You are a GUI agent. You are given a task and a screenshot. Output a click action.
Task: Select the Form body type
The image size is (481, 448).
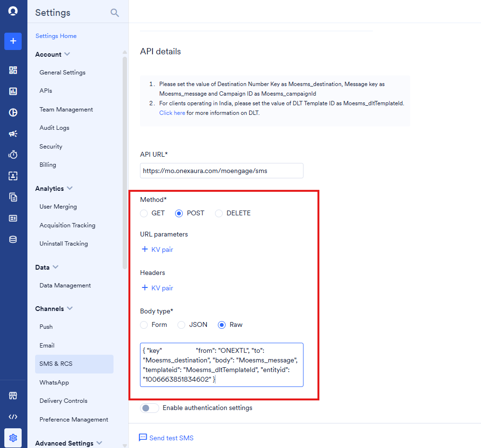[x=144, y=325]
